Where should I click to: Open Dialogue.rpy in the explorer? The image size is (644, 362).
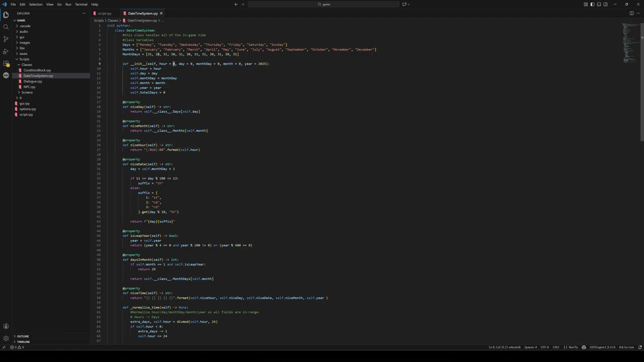(x=33, y=81)
